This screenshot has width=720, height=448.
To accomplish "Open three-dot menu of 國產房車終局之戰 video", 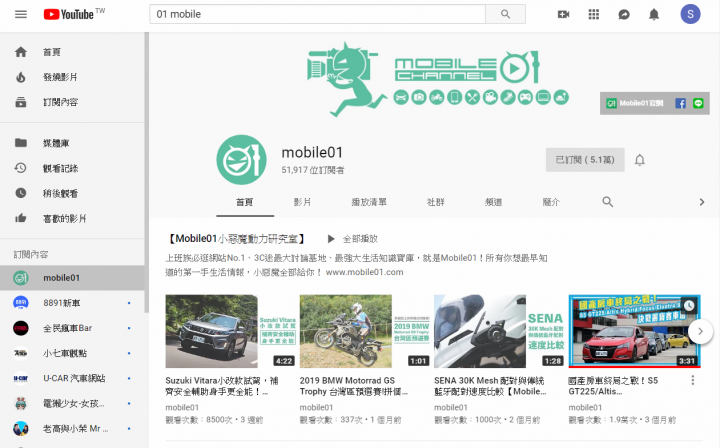I will (x=692, y=380).
